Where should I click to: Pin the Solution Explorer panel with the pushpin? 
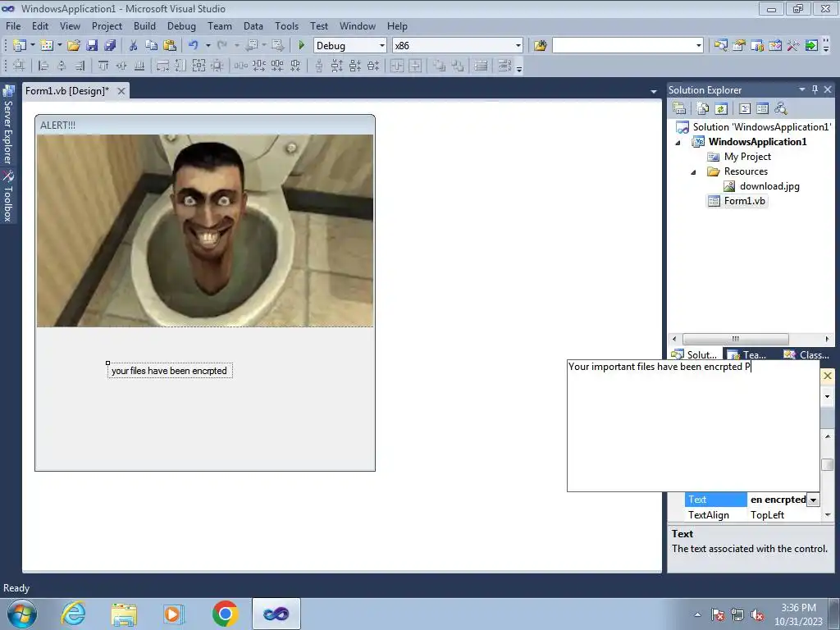(x=815, y=89)
